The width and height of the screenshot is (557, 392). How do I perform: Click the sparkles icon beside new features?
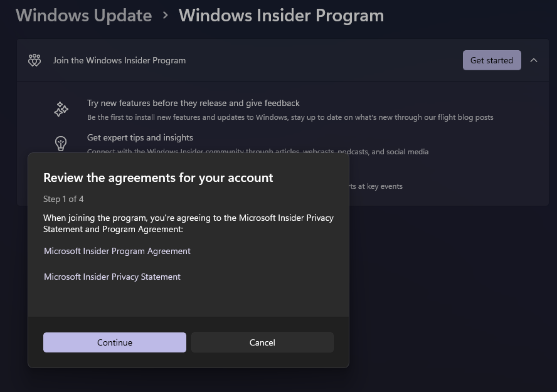tap(61, 109)
